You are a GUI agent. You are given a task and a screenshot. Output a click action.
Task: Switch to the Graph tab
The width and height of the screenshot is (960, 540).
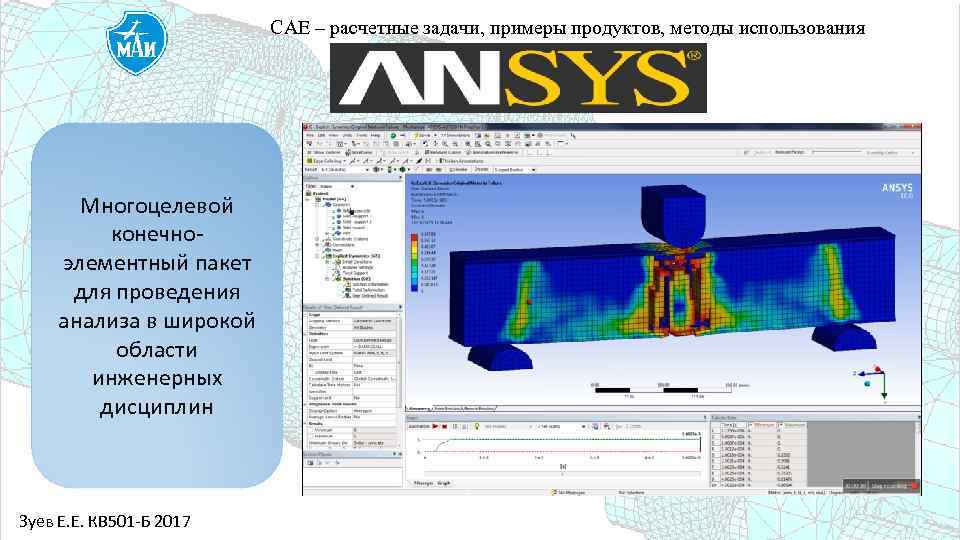point(444,483)
